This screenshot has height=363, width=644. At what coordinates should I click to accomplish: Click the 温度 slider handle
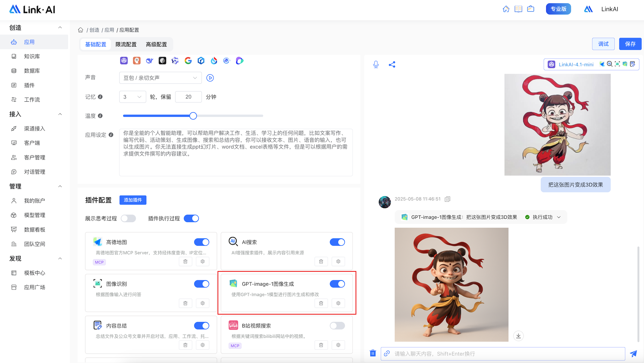(193, 116)
